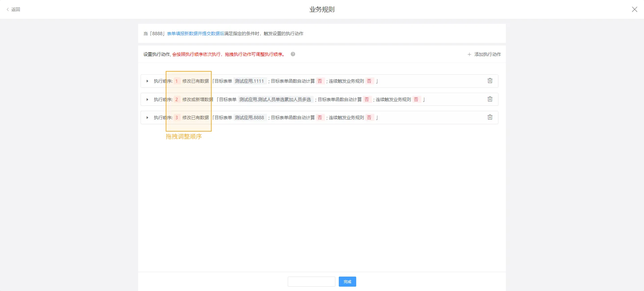Click the blank white button beside 完成
644x291 pixels.
coord(311,282)
